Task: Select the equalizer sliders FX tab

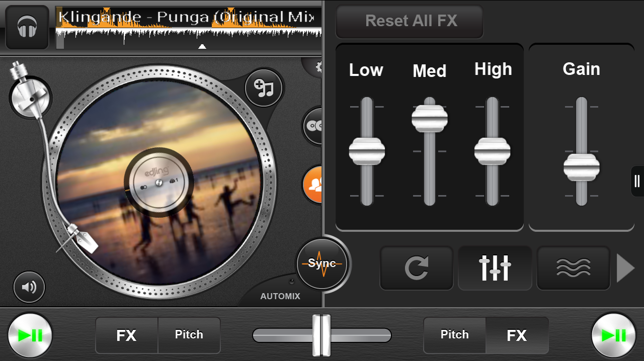Action: [x=495, y=268]
